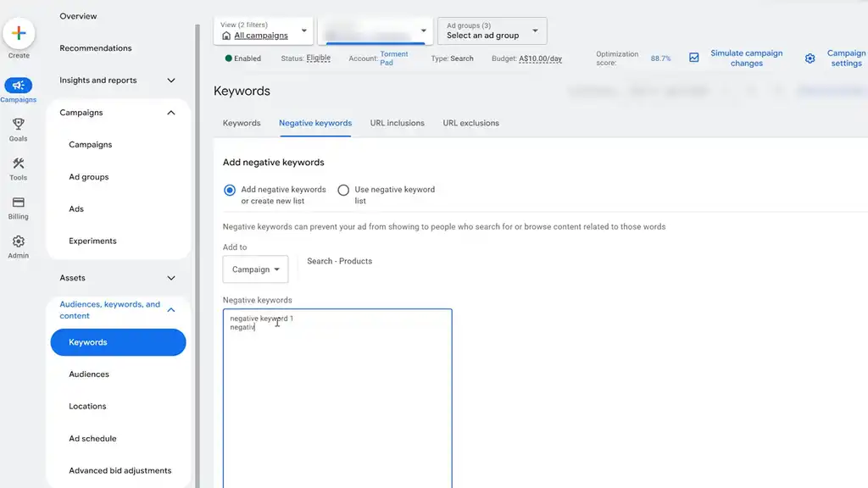Open Experiments in the sidebar
868x488 pixels.
tap(92, 241)
